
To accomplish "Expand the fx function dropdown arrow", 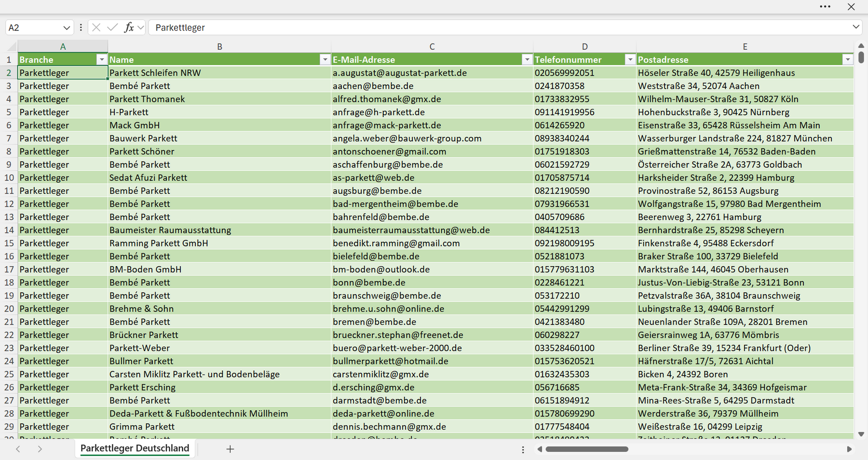I will tap(140, 27).
